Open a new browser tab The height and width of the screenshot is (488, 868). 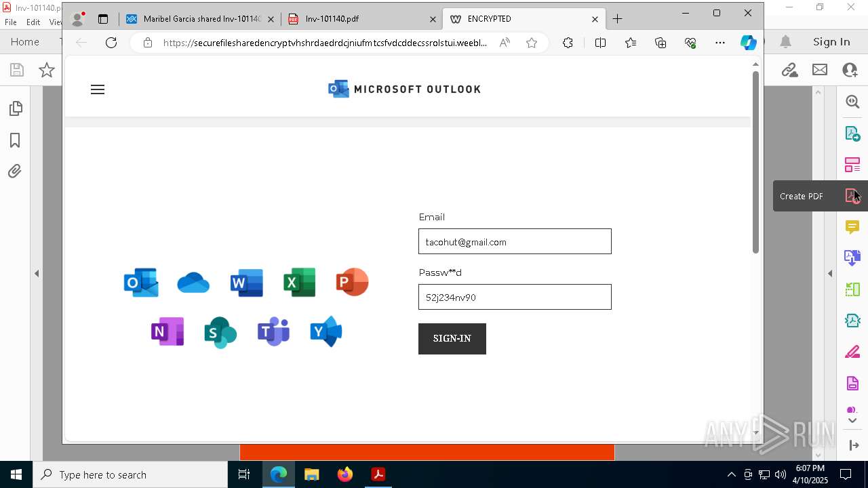617,19
